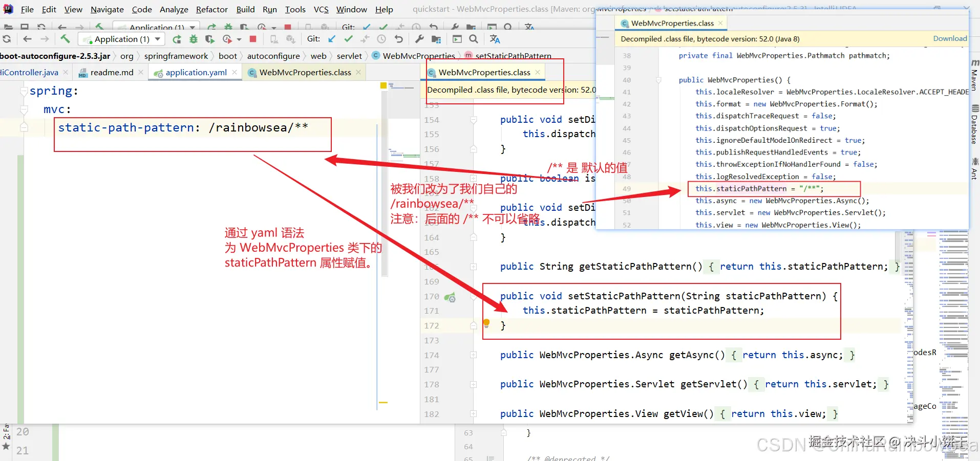Close WebMvcProperties.class tab in popup window
Screen dimensions: 980x461
[x=720, y=23]
